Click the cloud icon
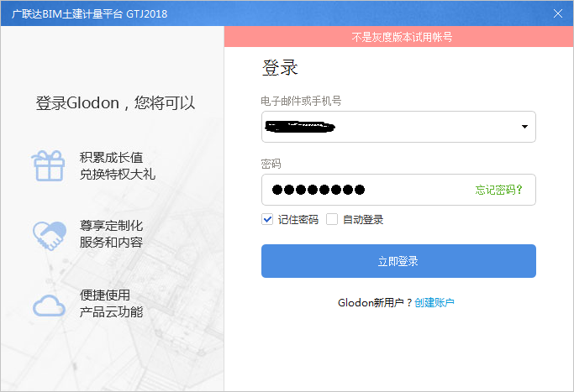This screenshot has height=392, width=574. coord(49,306)
